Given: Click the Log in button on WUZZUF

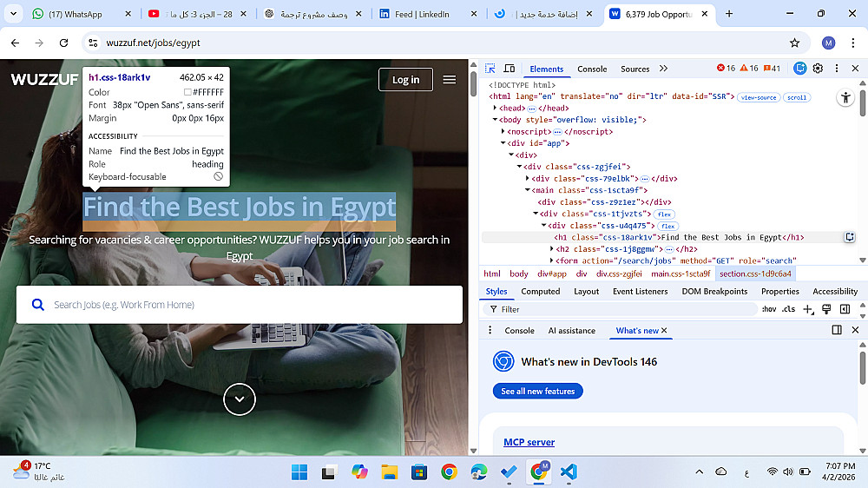Looking at the screenshot, I should point(405,80).
